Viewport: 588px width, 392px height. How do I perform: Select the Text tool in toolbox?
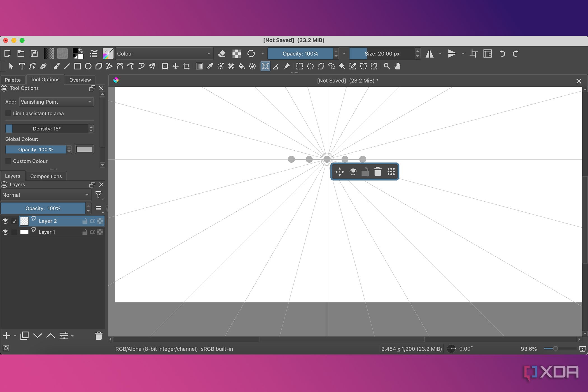tap(22, 66)
